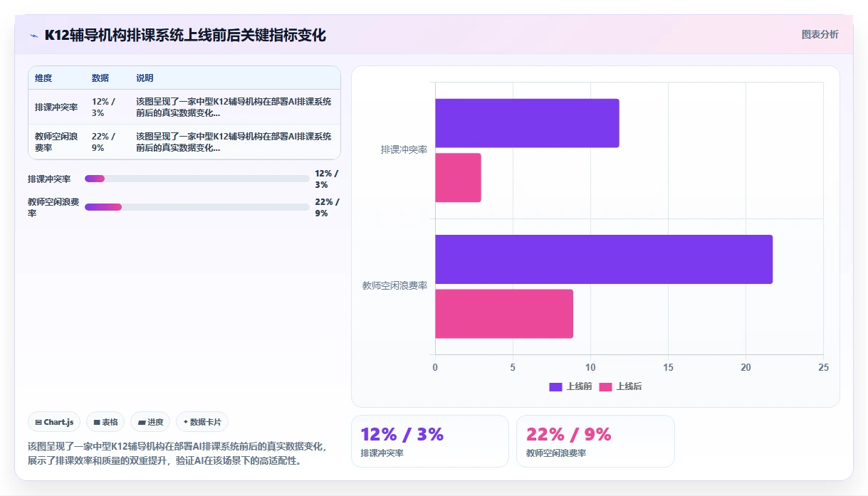The image size is (868, 496).
Task: Click the page title K12辅导机构排课系统
Action: pyautogui.click(x=185, y=36)
